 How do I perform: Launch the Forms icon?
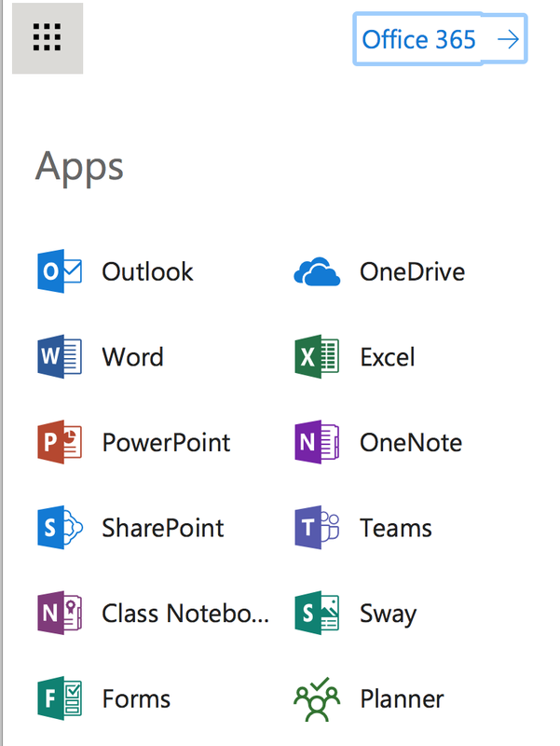pos(60,698)
